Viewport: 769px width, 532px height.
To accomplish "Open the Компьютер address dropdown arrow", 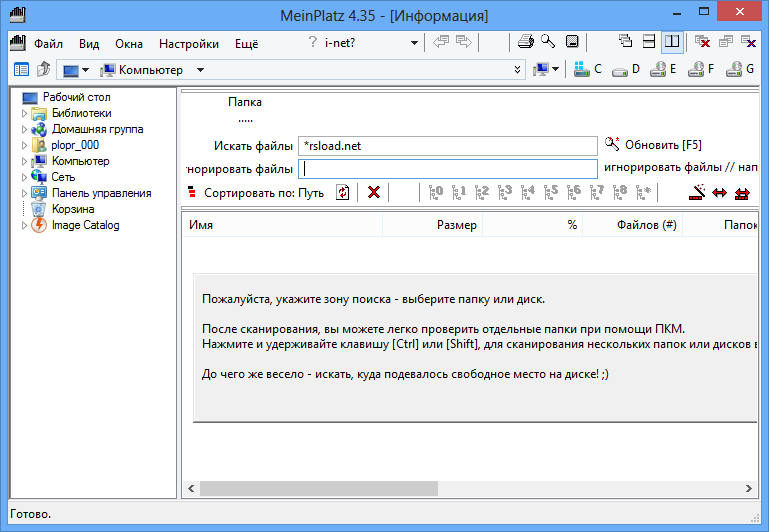I will tap(200, 70).
